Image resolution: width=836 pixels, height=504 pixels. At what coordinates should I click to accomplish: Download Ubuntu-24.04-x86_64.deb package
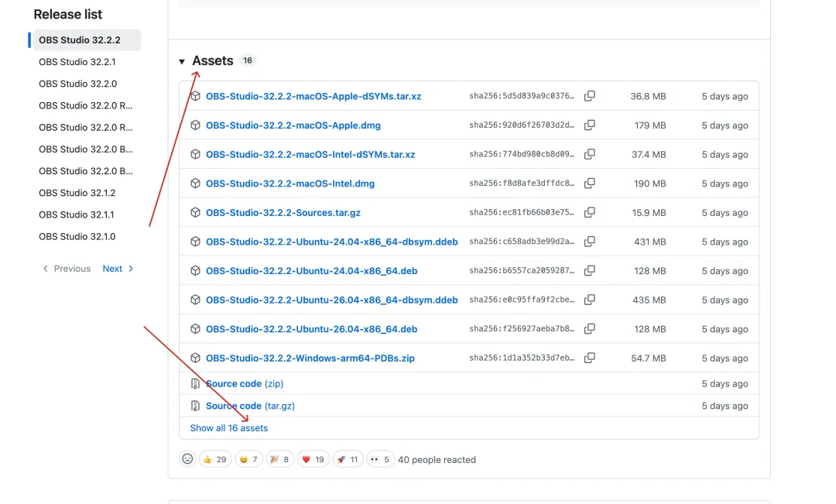[311, 271]
